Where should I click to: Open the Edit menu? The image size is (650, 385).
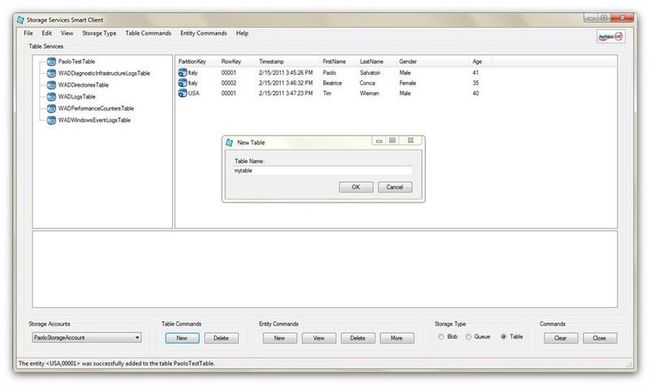pos(47,33)
